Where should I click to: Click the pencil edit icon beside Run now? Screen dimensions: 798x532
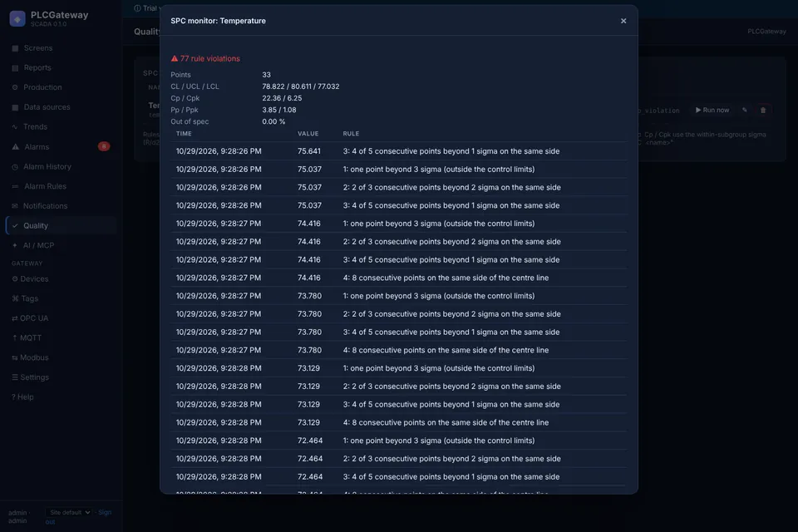pyautogui.click(x=745, y=110)
